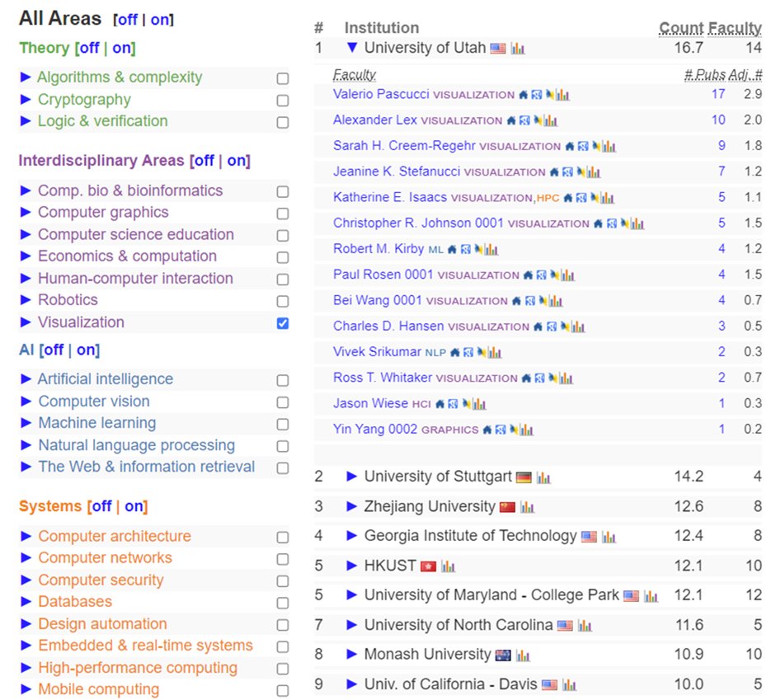This screenshot has height=700, width=776.
Task: Open Bei Wang's home page icon
Action: click(x=517, y=301)
